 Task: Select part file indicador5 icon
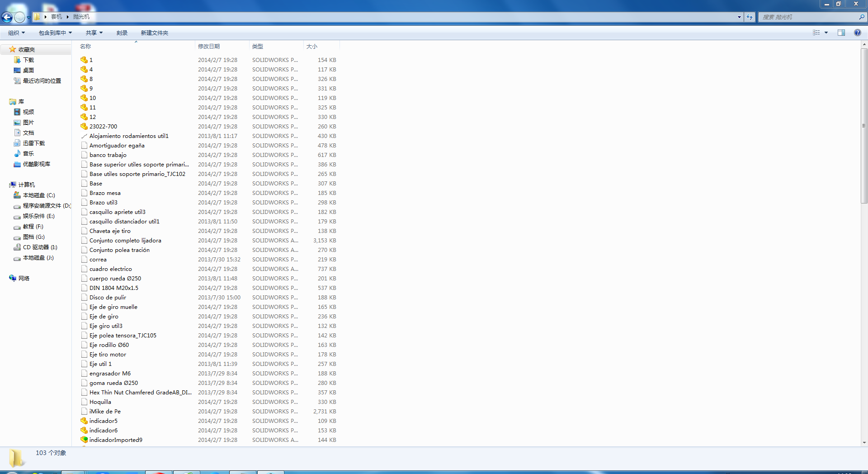(84, 421)
